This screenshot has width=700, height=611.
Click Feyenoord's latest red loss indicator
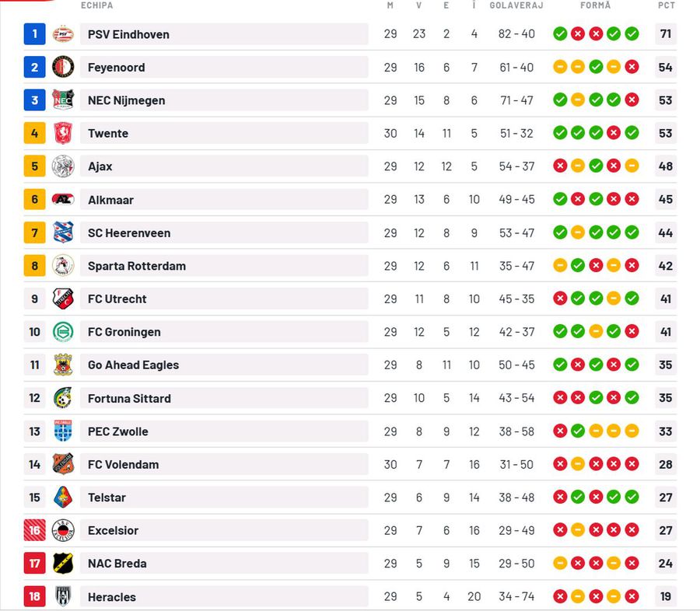click(632, 68)
